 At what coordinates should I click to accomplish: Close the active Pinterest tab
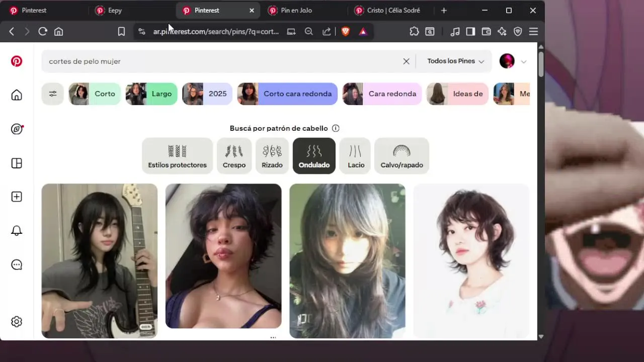tap(252, 11)
